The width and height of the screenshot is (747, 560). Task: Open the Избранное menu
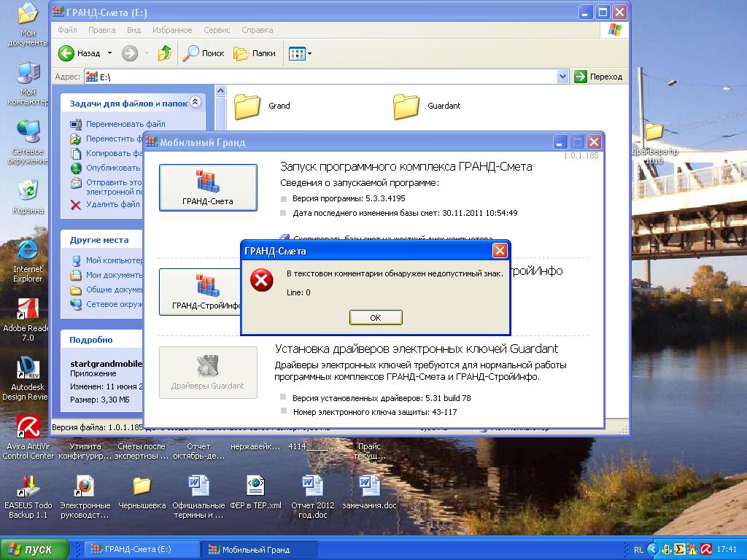tap(172, 30)
